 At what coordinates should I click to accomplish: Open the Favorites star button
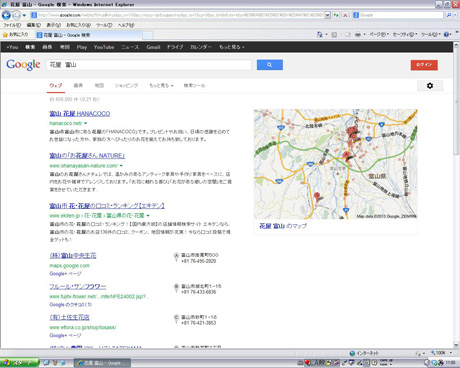(x=15, y=35)
